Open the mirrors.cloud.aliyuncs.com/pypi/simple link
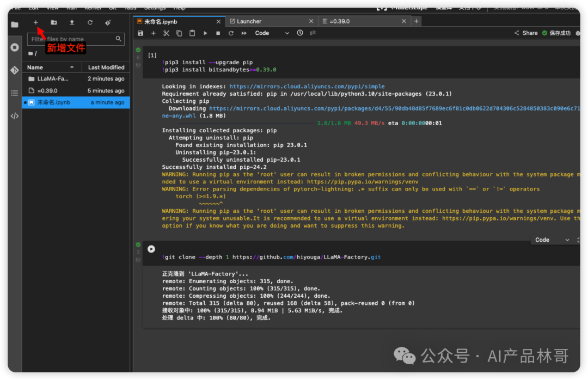 click(x=307, y=86)
